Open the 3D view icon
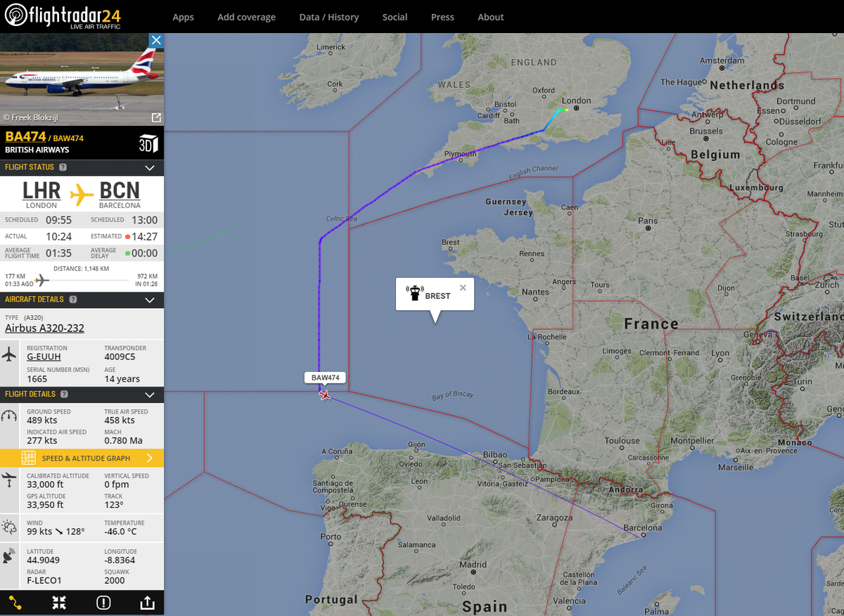844x616 pixels. click(x=148, y=143)
